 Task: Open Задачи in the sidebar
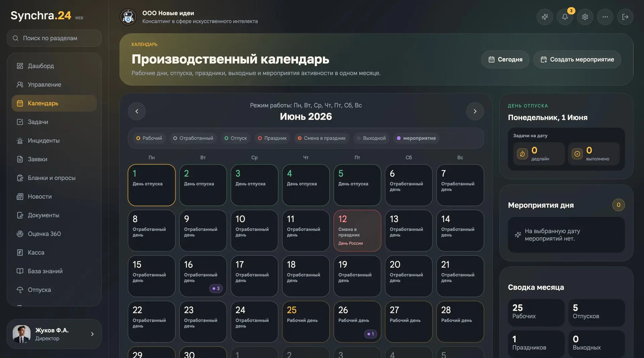click(54, 122)
